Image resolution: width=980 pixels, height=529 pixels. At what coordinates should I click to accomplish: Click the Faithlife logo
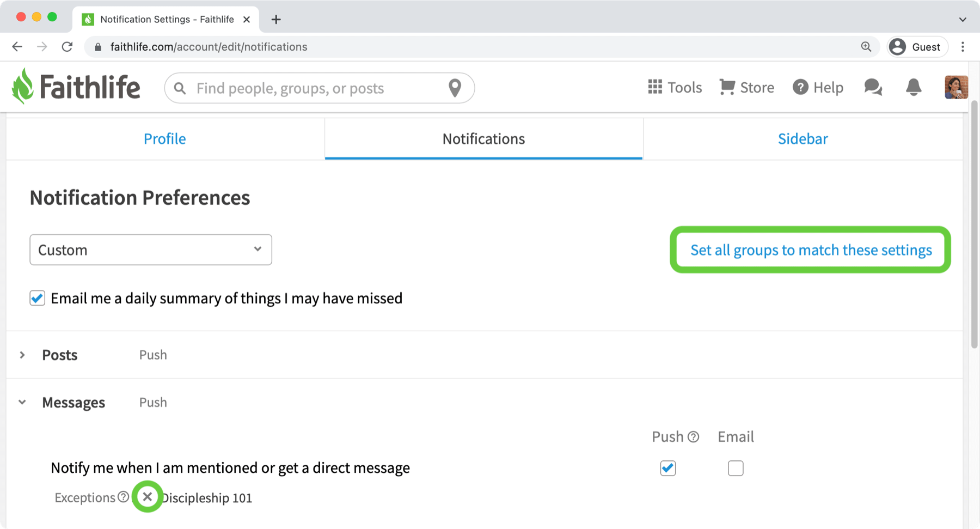[x=76, y=87]
